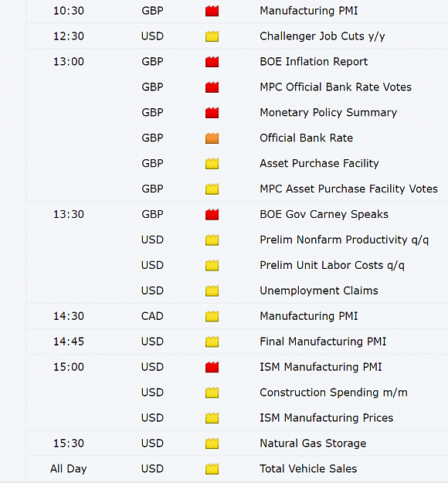The image size is (448, 483).
Task: Click yellow impact icon for Challenger Job Cuts
Action: pos(212,36)
